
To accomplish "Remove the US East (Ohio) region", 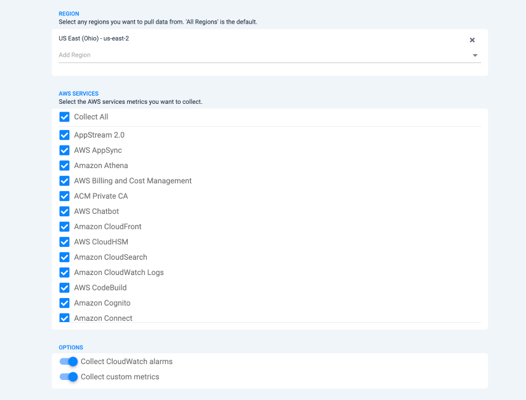I will tap(472, 40).
